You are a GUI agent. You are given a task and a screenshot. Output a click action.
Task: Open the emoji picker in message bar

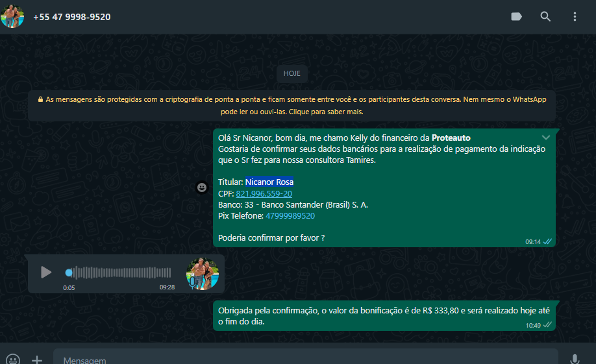(x=13, y=359)
